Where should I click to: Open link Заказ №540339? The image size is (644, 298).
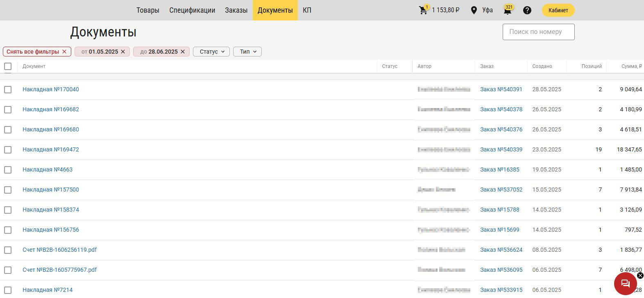(x=501, y=150)
